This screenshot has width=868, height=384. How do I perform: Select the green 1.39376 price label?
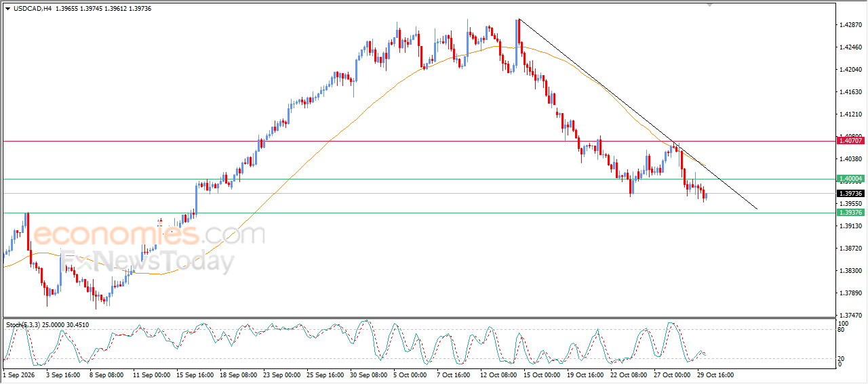pos(850,213)
